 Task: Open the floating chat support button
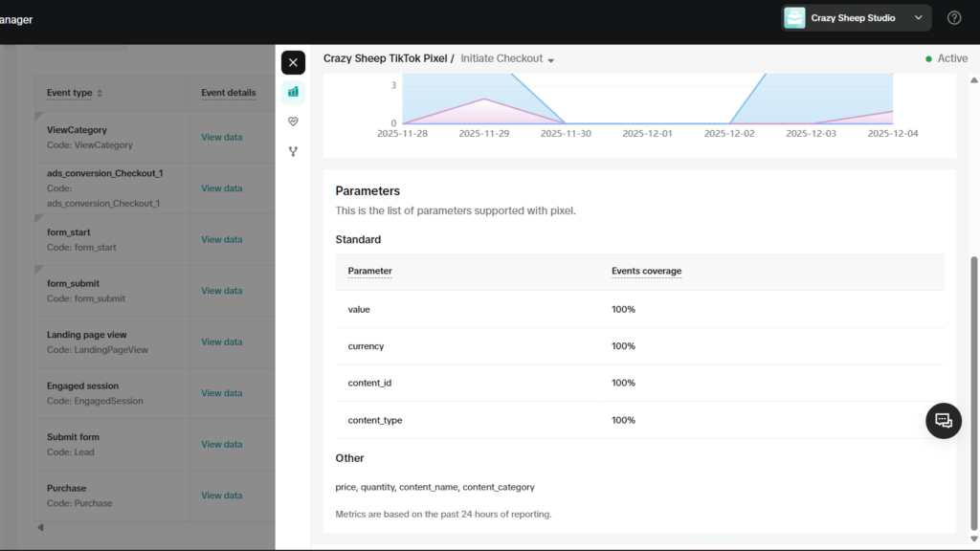pos(943,421)
